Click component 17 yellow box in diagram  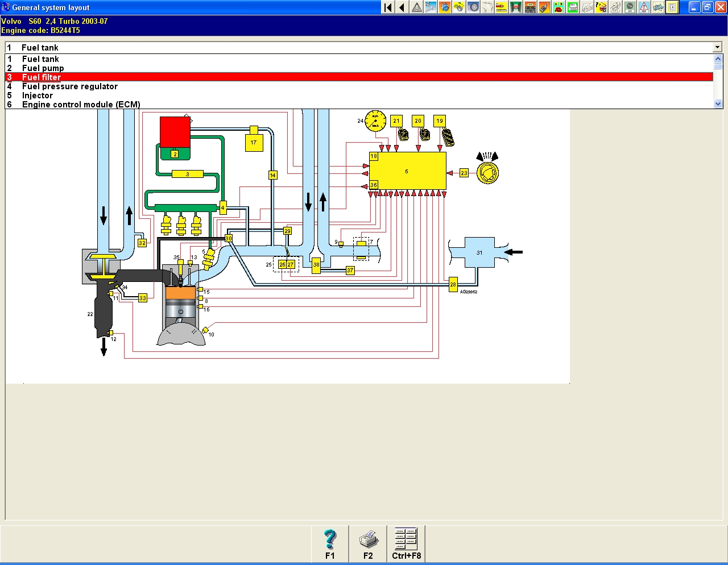tap(254, 143)
